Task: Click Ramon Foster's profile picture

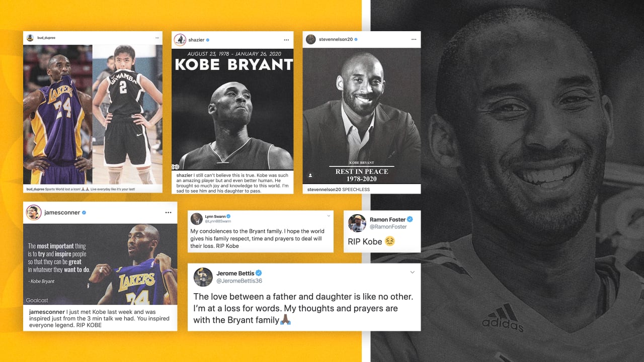Action: (357, 223)
